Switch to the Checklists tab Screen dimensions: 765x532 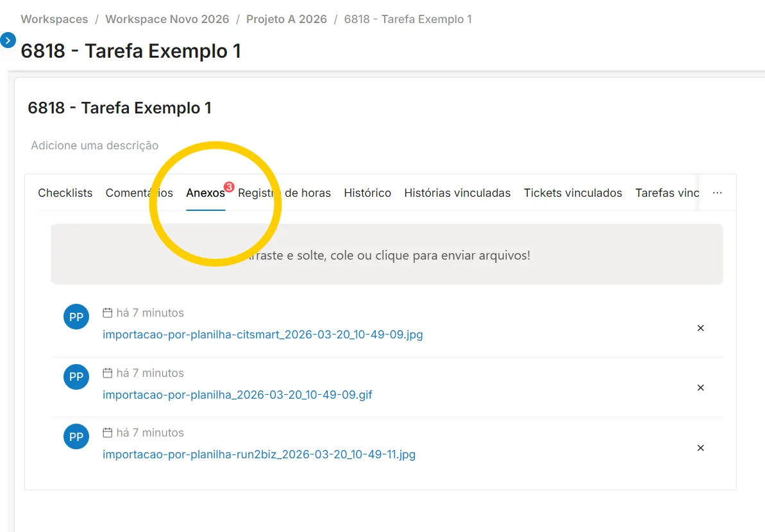click(x=65, y=193)
